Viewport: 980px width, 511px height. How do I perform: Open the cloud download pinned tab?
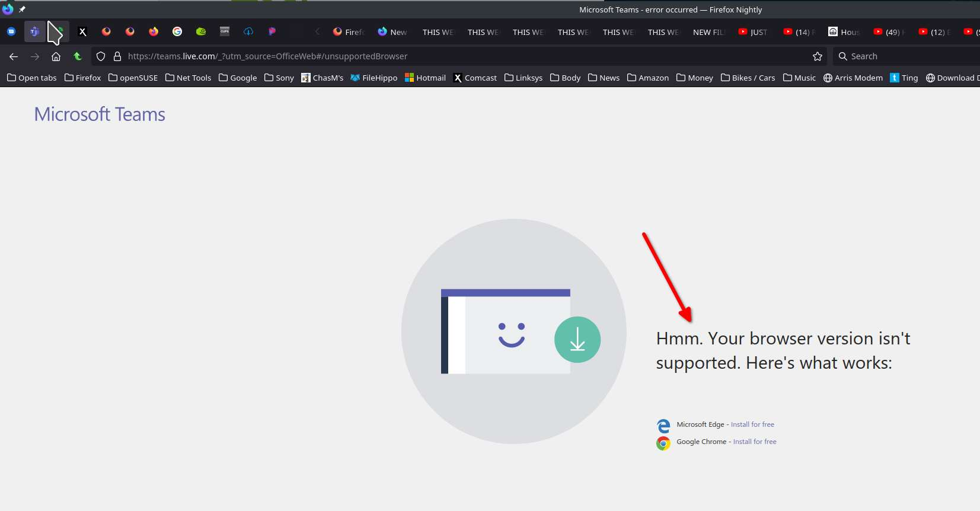[x=248, y=31]
